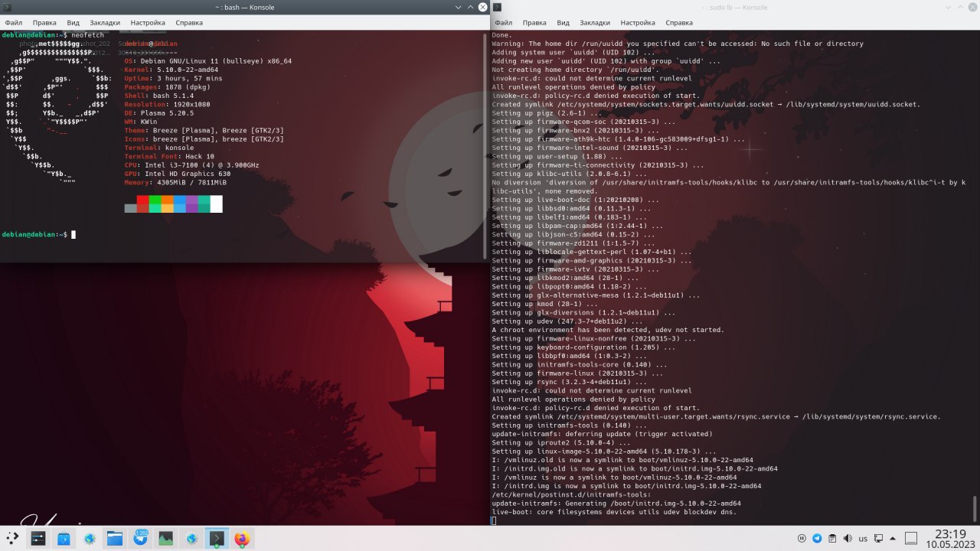Click the app icon in bash Konsole title bar
This screenshot has width=980, height=551.
click(x=6, y=7)
